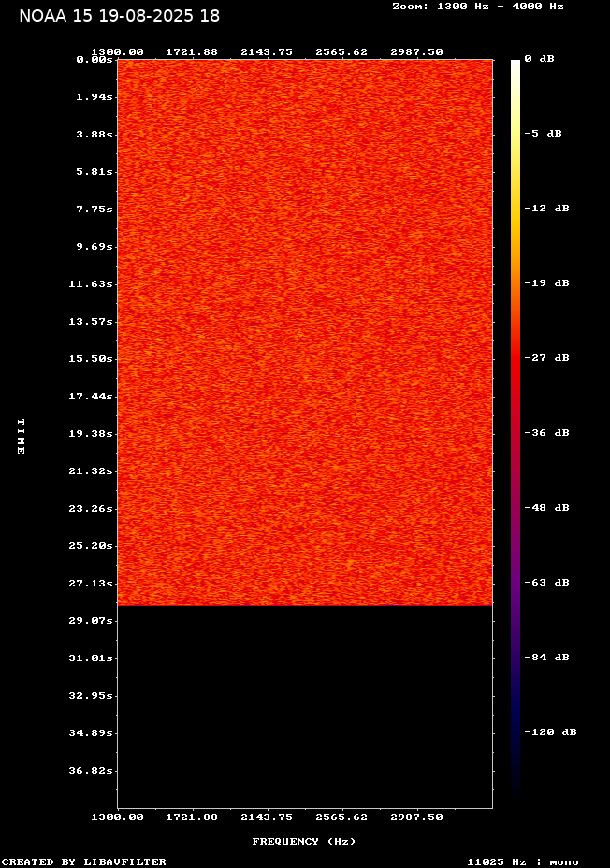The image size is (610, 868).
Task: Click the '-27 dB' scale label
Action: (x=547, y=357)
